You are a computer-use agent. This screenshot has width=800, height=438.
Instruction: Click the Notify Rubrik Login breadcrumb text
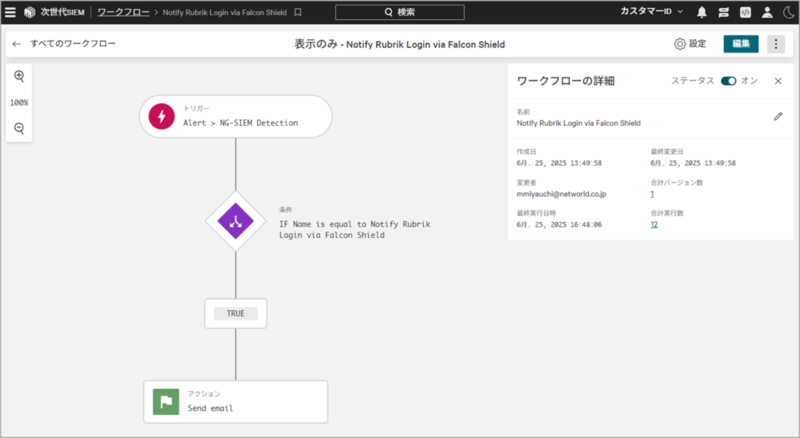[x=224, y=12]
